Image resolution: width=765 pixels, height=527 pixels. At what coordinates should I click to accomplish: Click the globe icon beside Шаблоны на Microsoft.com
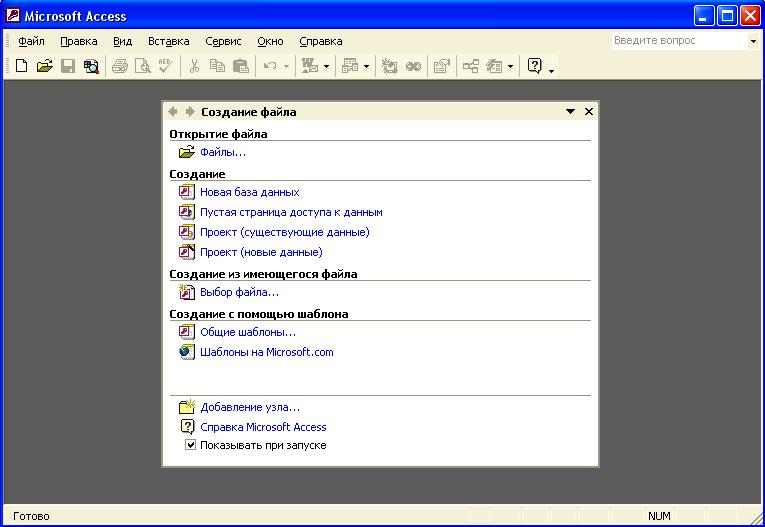pyautogui.click(x=186, y=352)
